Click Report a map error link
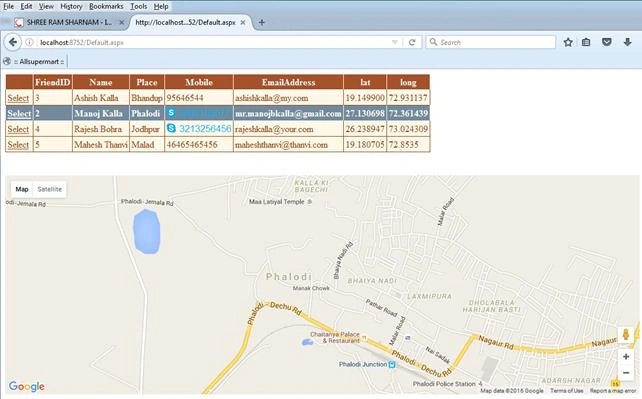Image resolution: width=642 pixels, height=399 pixels. (x=613, y=391)
